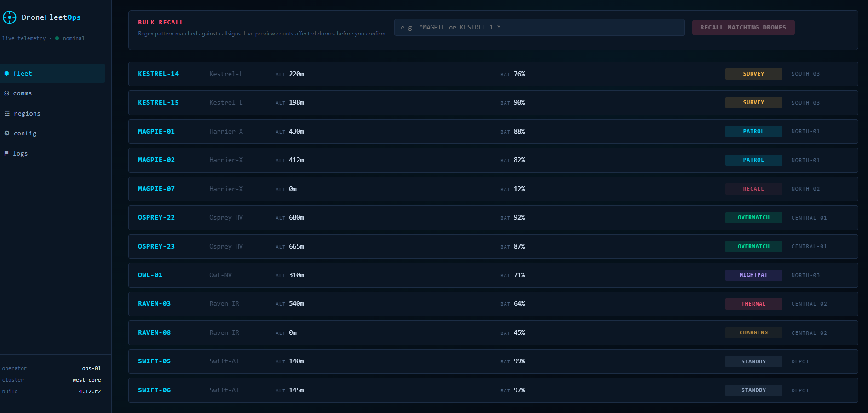Click the 12% battery value
This screenshot has width=868, height=413.
click(x=519, y=189)
